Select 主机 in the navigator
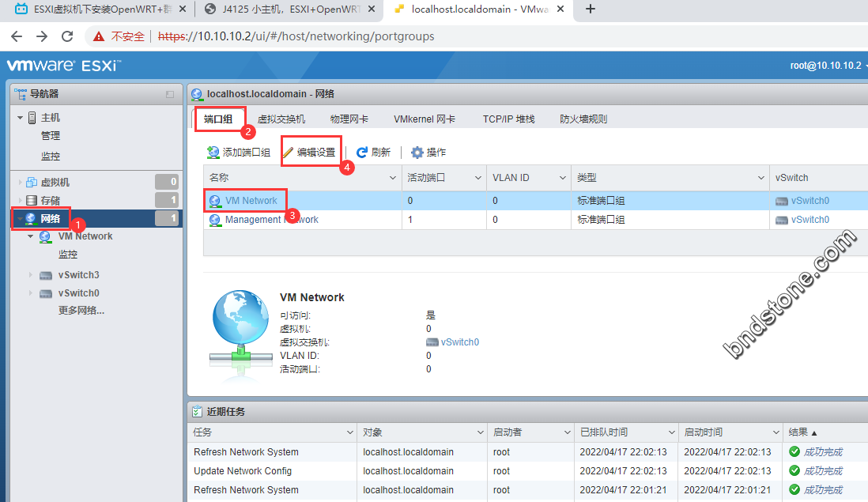 [51, 118]
